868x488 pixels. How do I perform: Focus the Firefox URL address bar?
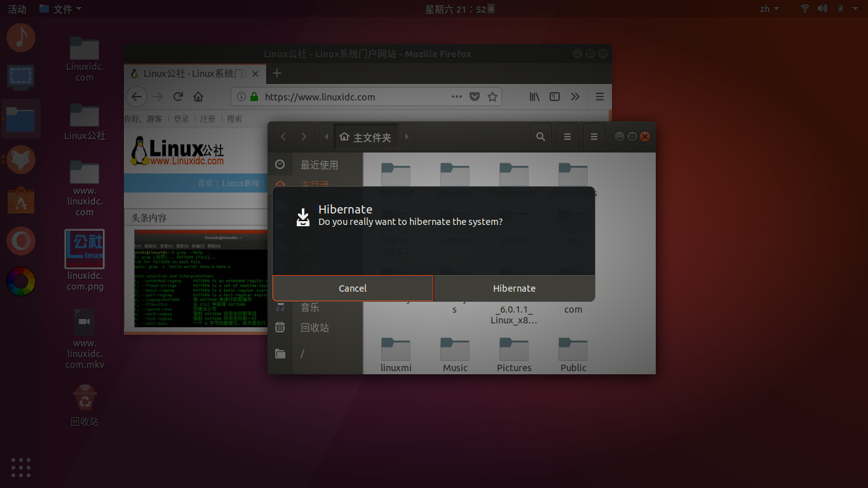pos(365,97)
